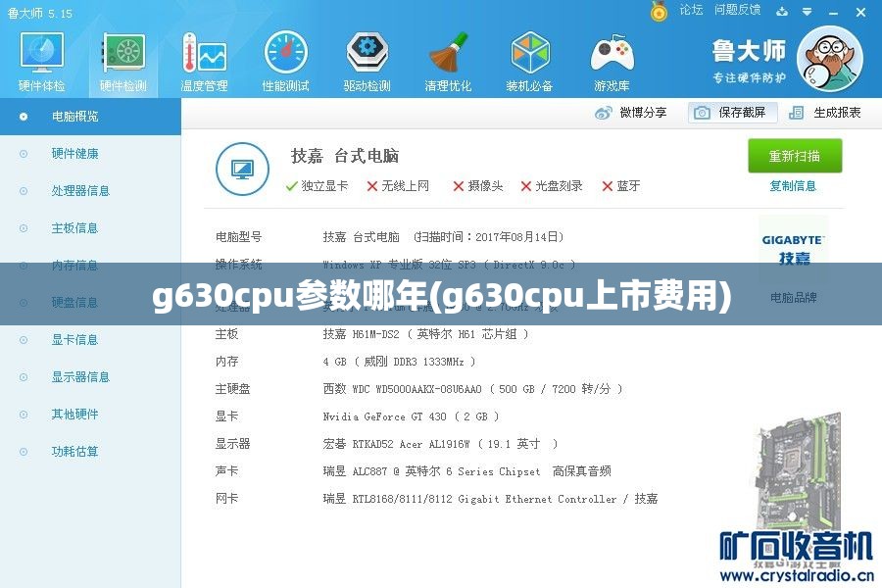Click the 鲁大师 mascot avatar
The height and width of the screenshot is (588, 882).
tap(830, 59)
